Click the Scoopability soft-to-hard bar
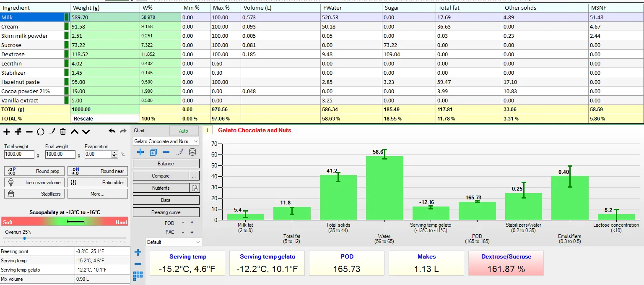 click(65, 221)
